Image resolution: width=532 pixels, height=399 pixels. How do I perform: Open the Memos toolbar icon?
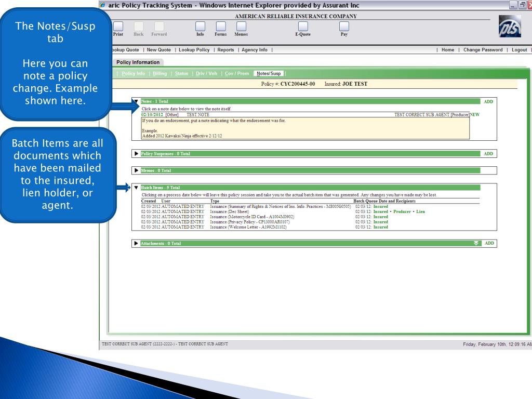(x=241, y=26)
